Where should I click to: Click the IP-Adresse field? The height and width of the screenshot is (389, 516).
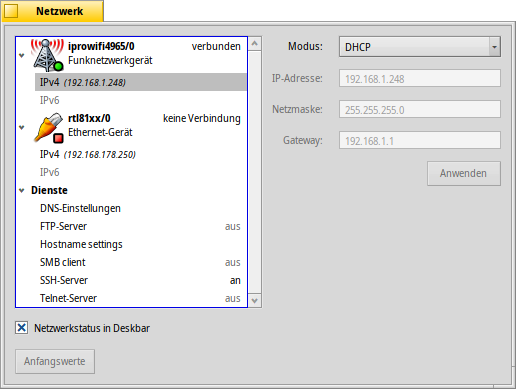coord(420,78)
